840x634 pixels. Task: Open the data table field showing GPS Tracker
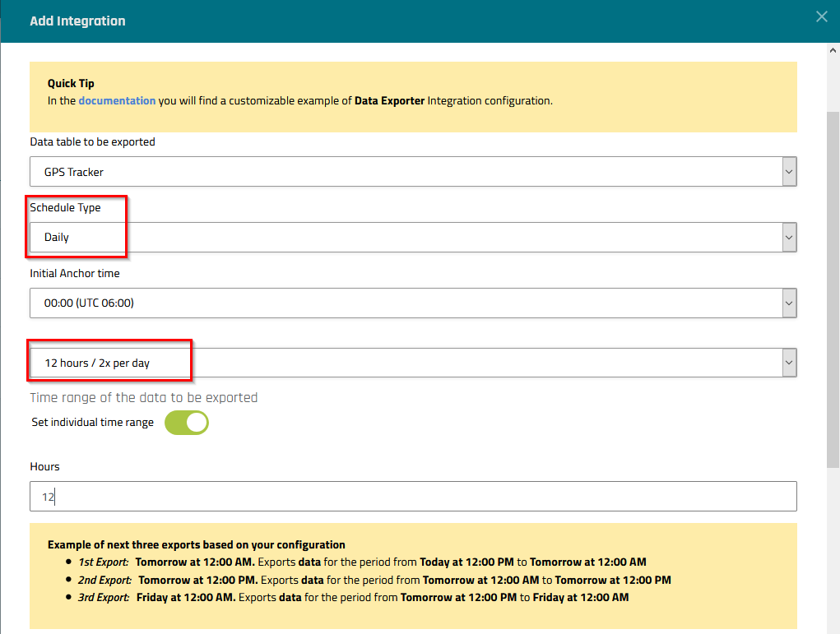pos(403,172)
